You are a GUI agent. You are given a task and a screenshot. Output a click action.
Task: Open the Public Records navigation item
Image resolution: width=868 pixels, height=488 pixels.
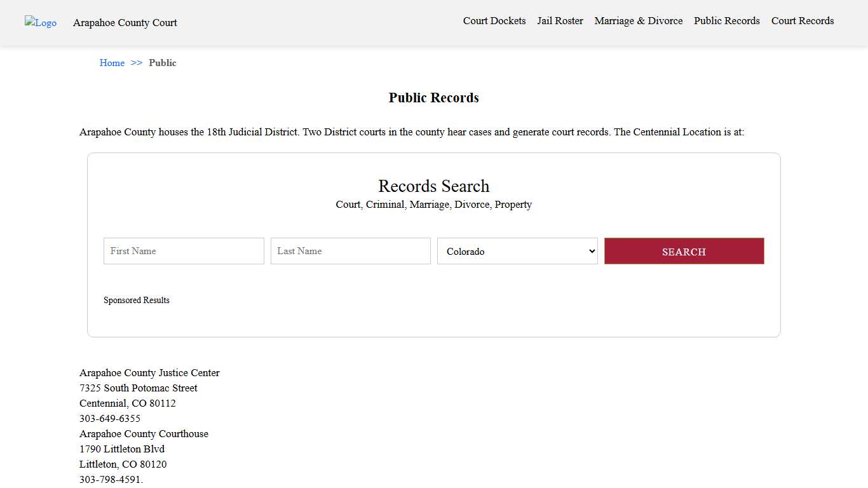(726, 20)
